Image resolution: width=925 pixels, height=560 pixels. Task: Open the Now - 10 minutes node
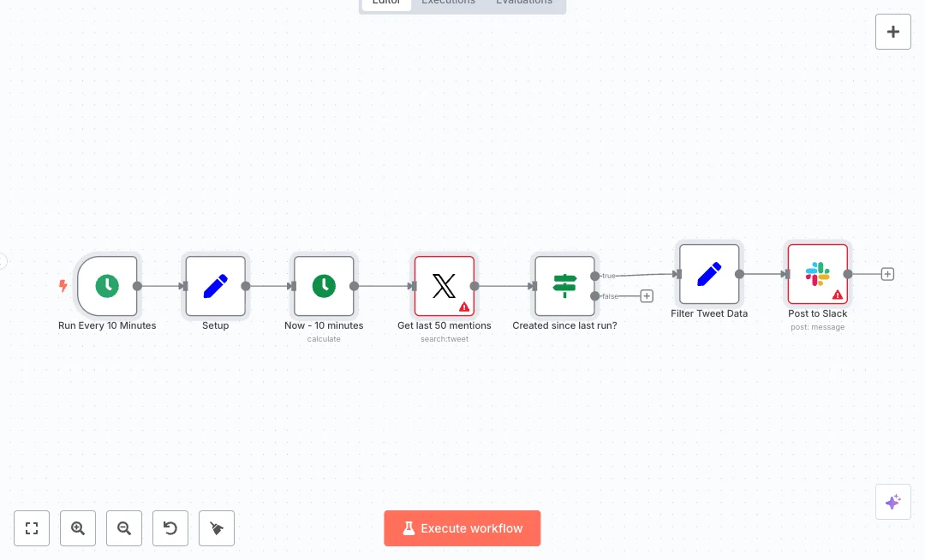coord(324,286)
